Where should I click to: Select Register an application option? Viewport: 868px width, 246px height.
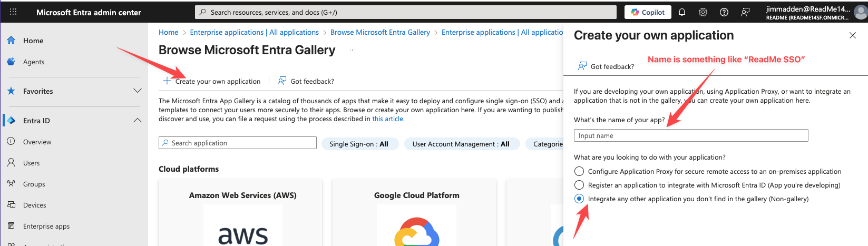[x=579, y=185]
